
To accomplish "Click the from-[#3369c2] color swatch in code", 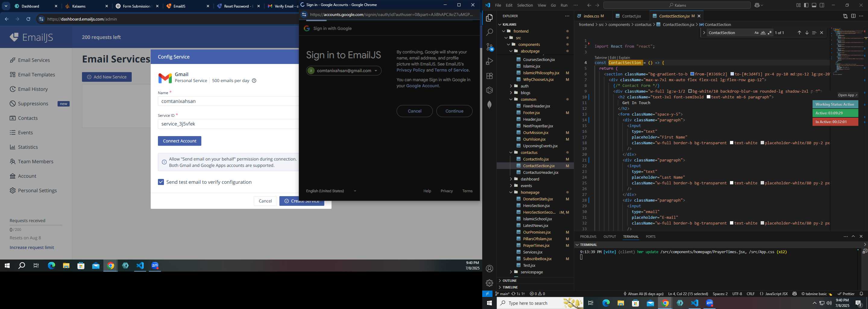I will tap(692, 74).
